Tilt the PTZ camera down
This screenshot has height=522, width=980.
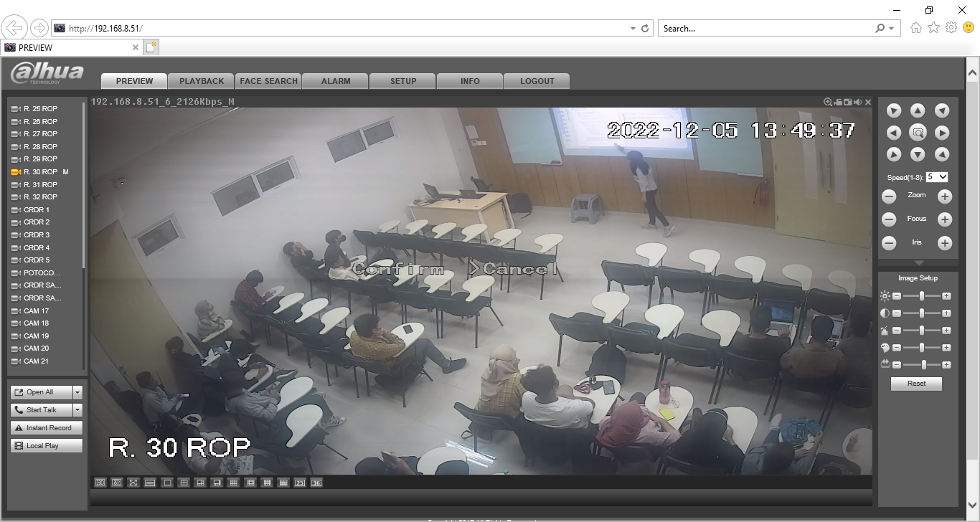click(x=918, y=154)
